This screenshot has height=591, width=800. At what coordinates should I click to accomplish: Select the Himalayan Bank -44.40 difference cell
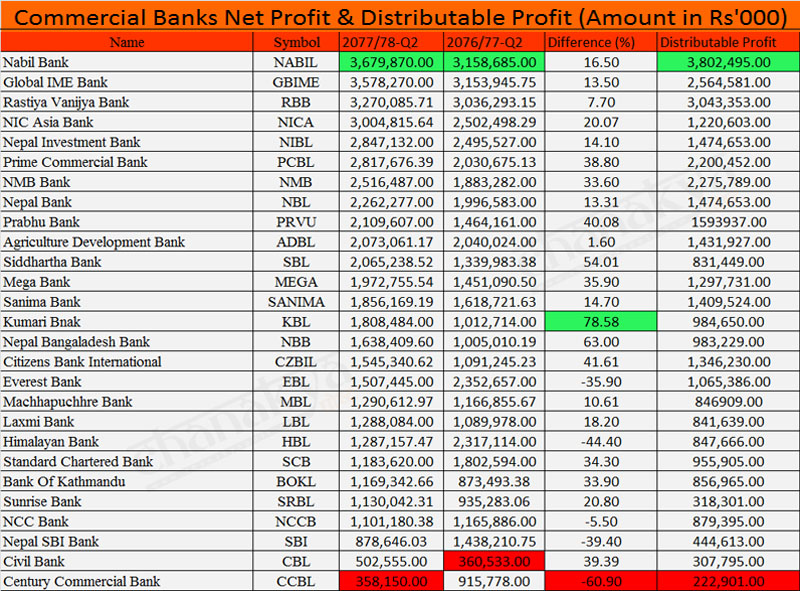tap(600, 442)
